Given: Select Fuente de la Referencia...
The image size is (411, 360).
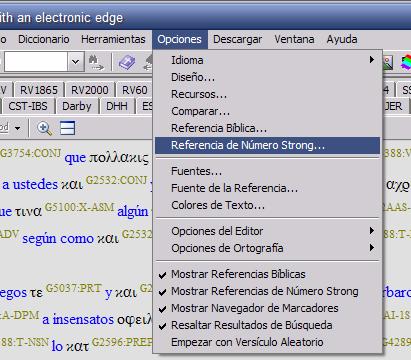Looking at the screenshot, I should point(267,188).
